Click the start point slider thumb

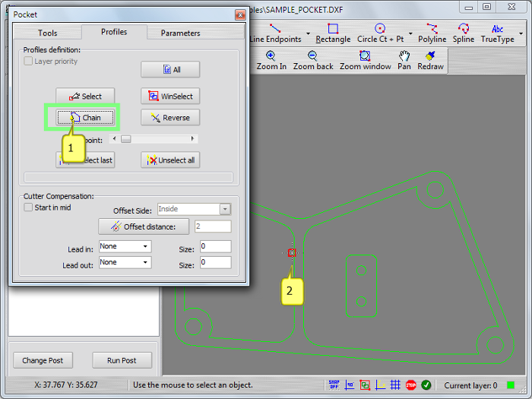126,139
